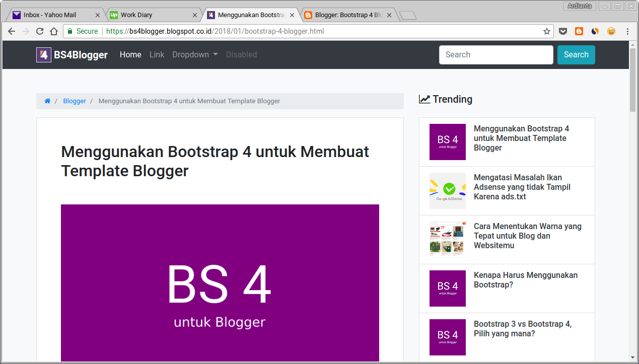Screen dimensions: 639x364
Task: Open Chrome's three-dot menu
Action: (x=627, y=31)
